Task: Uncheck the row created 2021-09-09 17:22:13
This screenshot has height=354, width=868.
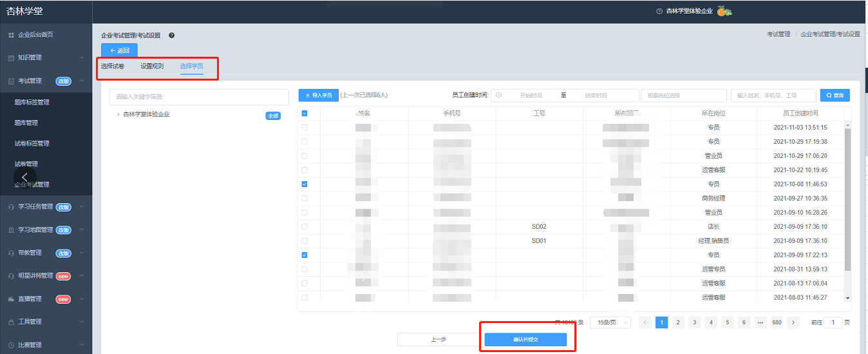Action: pos(305,255)
